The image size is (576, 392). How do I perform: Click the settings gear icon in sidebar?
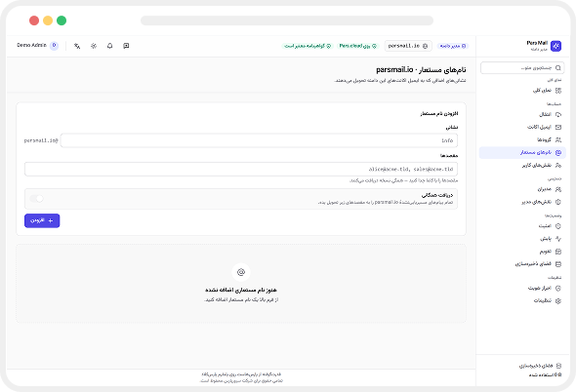(558, 300)
